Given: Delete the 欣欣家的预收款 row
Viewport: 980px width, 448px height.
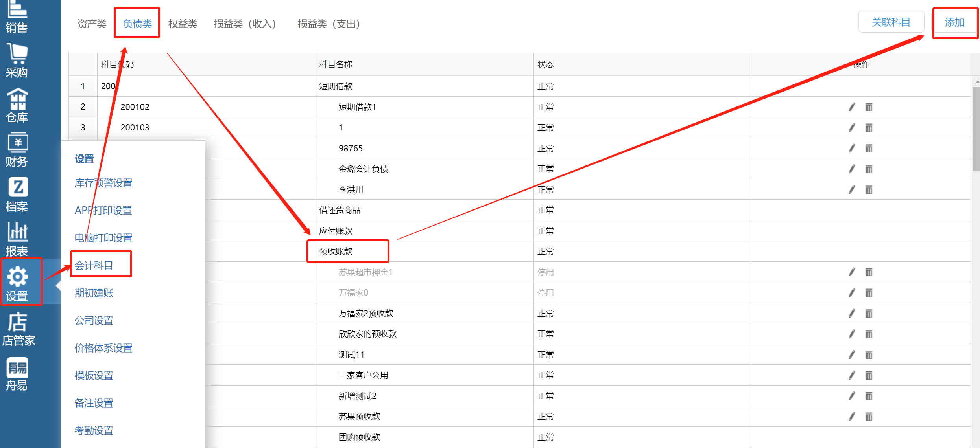Looking at the screenshot, I should [869, 334].
